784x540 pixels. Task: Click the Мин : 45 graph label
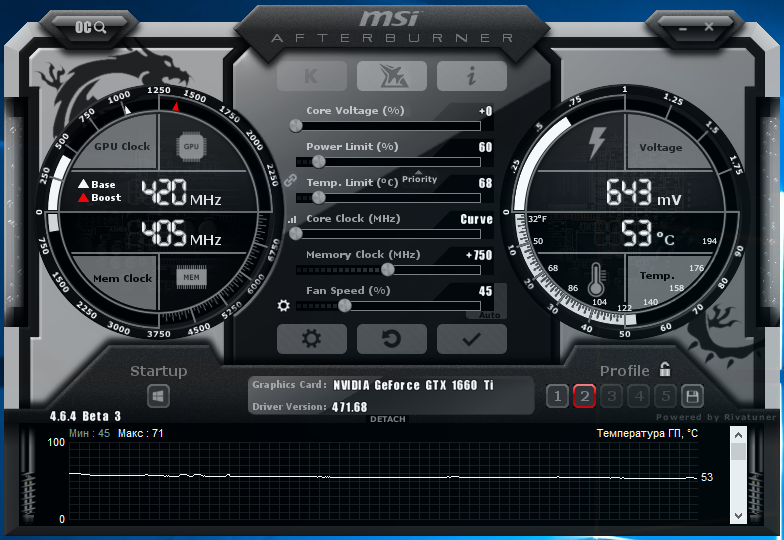coord(89,433)
